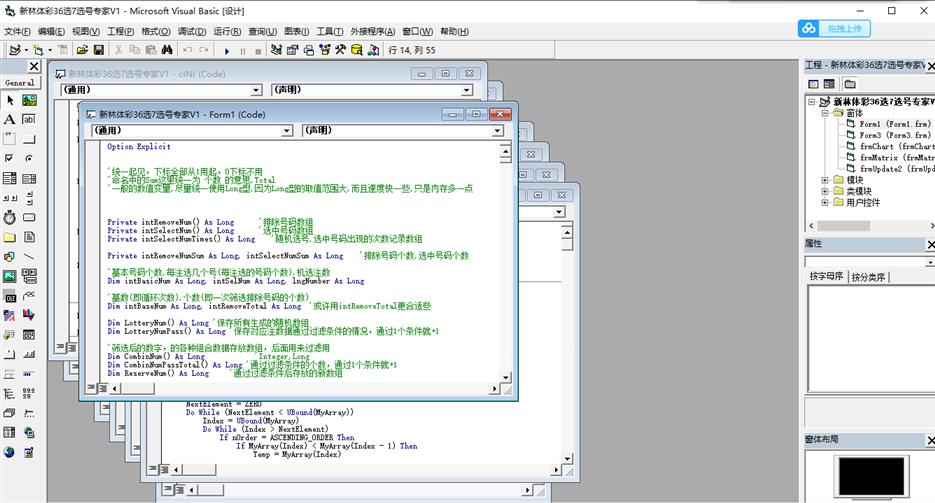This screenshot has height=503, width=935.
Task: Collapse the 窗体 folder in the project tree
Action: tap(825, 113)
